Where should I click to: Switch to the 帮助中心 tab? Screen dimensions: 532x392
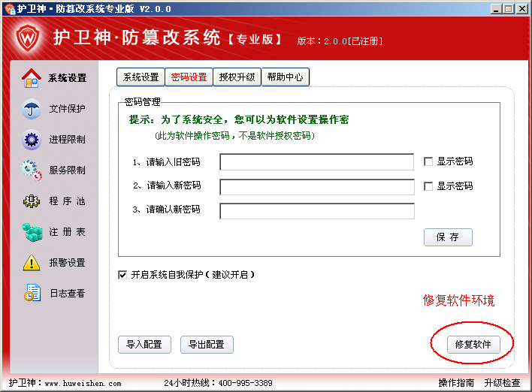click(x=285, y=77)
